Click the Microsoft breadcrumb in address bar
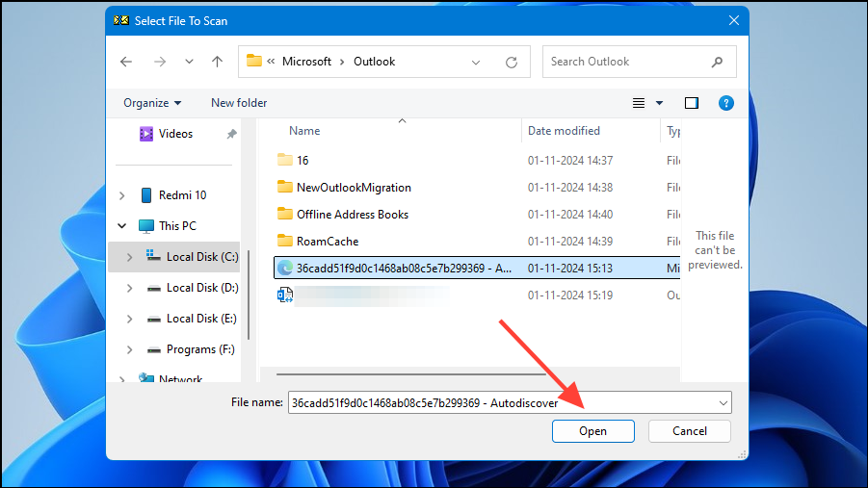 tap(306, 62)
